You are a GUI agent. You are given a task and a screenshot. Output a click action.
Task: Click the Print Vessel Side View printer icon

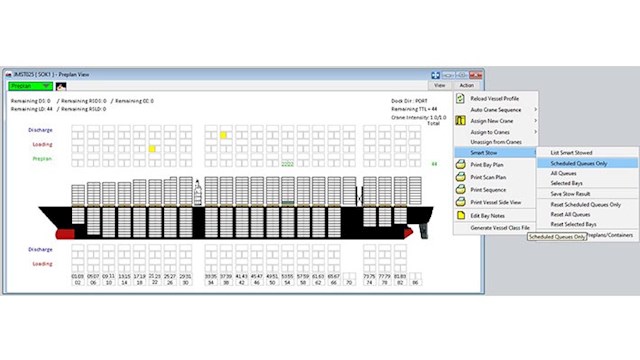point(460,202)
